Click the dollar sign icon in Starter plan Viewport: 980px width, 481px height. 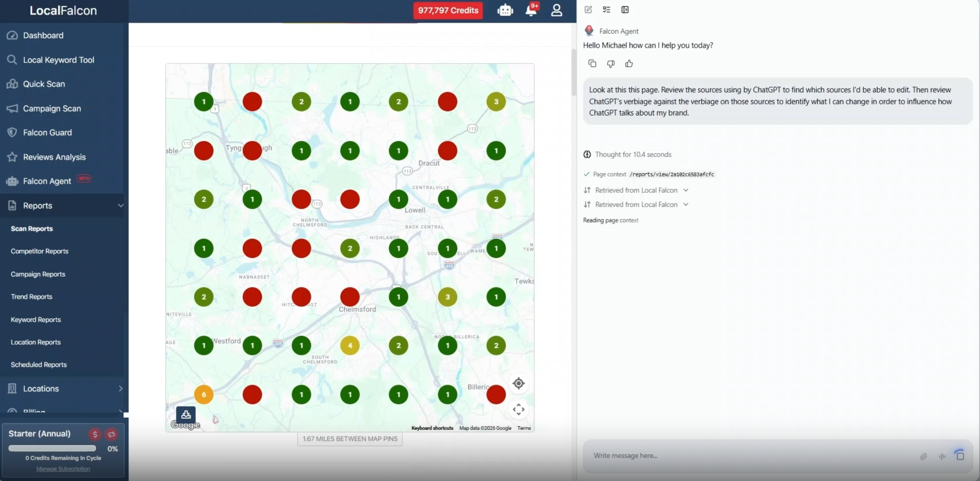[95, 434]
